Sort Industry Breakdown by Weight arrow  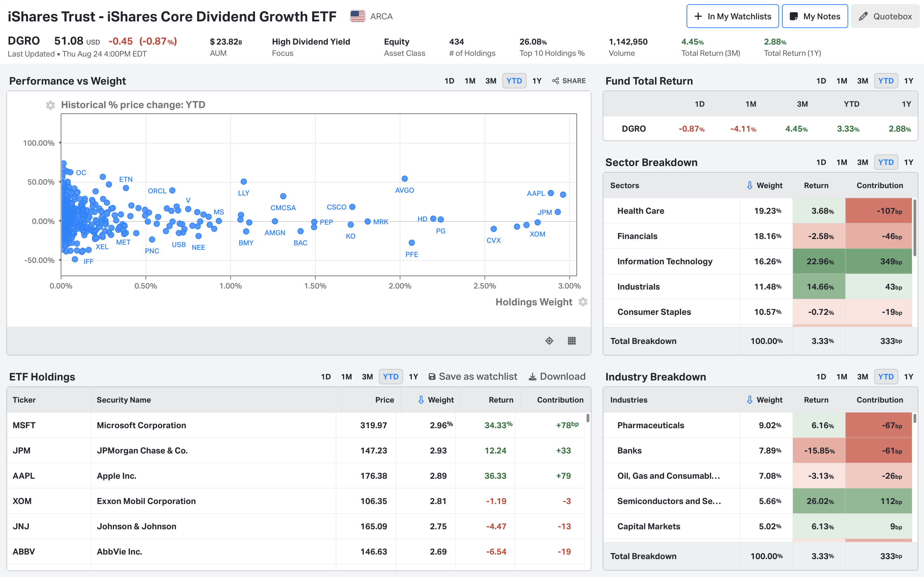tap(749, 400)
